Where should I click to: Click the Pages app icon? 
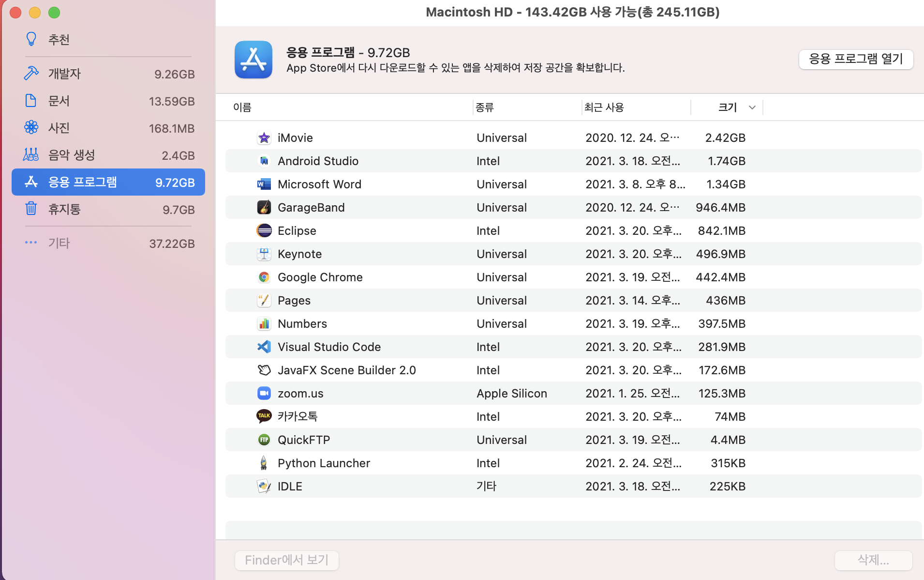(x=264, y=301)
